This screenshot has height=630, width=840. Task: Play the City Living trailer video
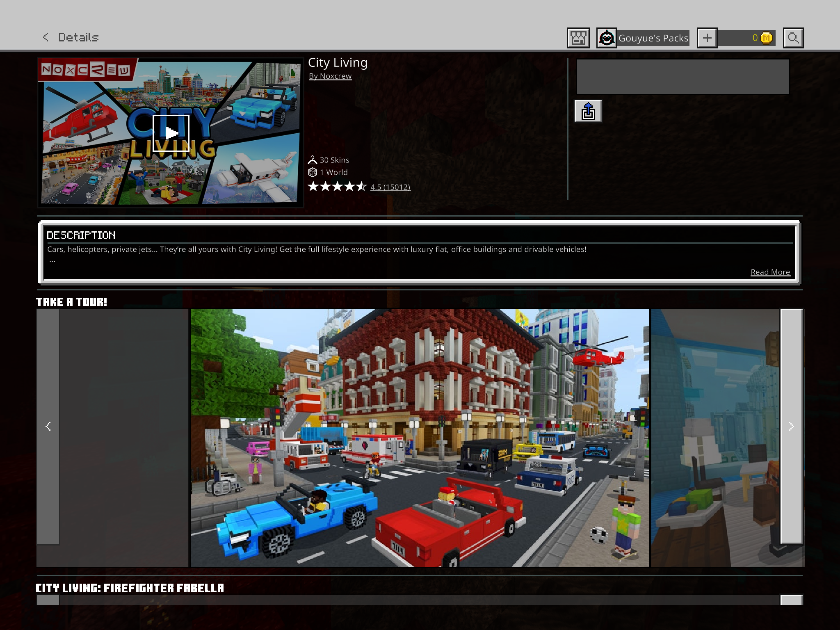171,133
